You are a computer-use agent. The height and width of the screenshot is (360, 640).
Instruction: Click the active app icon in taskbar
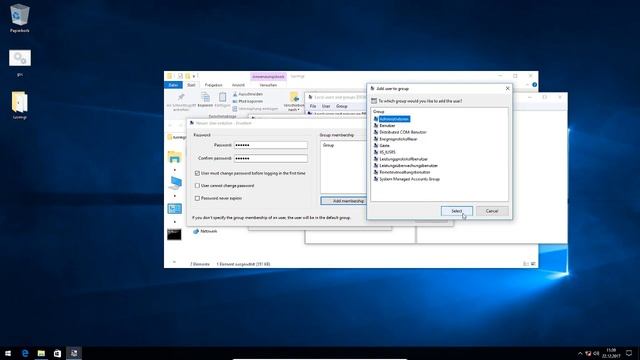74,353
